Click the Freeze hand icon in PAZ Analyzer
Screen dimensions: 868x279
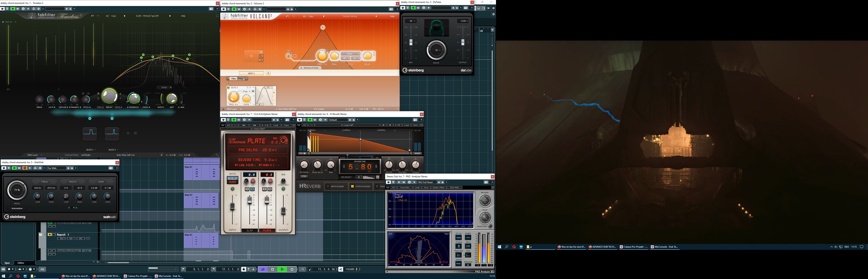click(459, 247)
